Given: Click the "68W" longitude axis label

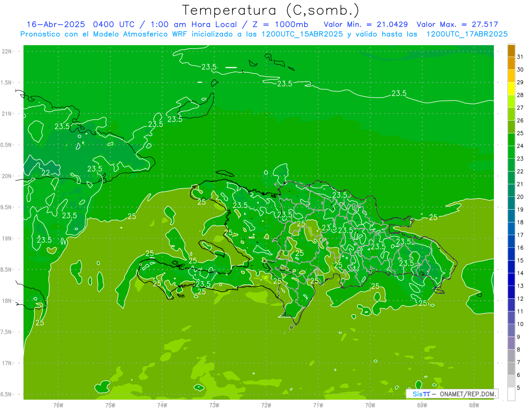Looking at the screenshot, I should 474,405.
